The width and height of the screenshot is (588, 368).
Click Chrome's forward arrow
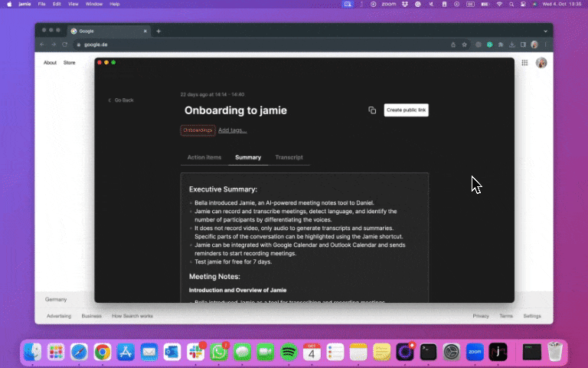(x=54, y=44)
